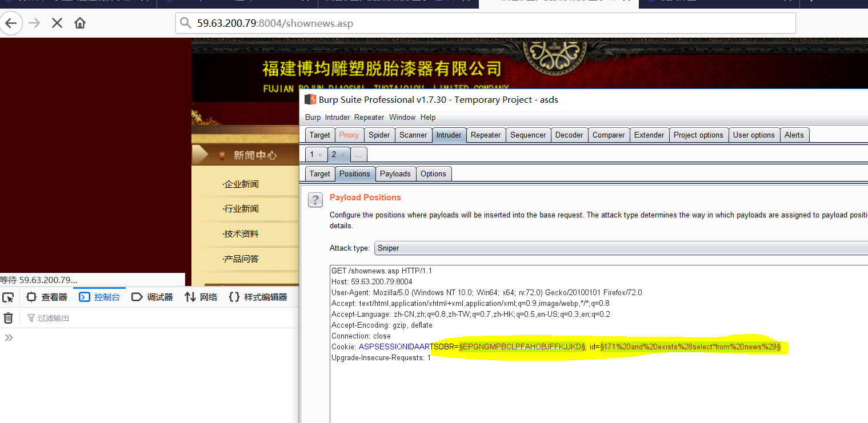Stop page loading with the X button
Screen dimensions: 868x423
pyautogui.click(x=57, y=23)
